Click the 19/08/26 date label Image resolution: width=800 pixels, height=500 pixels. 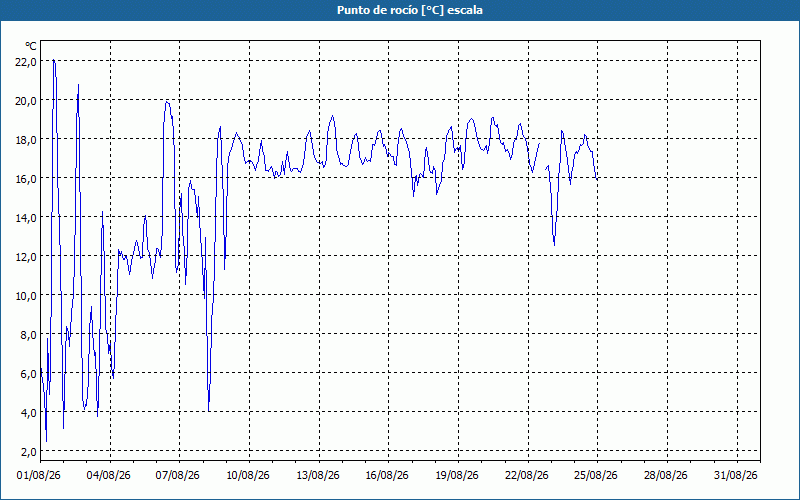[457, 475]
